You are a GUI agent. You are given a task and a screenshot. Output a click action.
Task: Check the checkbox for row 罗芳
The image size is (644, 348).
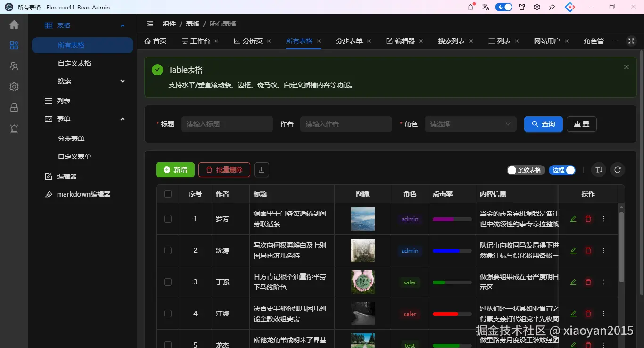[x=168, y=219]
